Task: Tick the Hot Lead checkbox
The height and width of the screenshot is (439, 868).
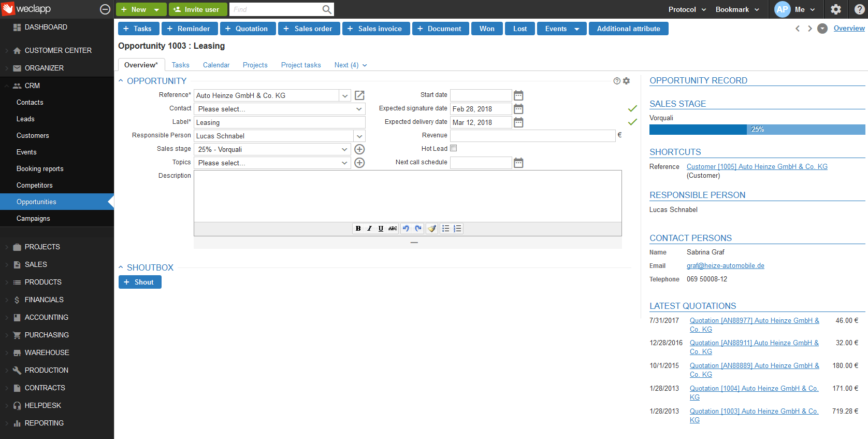Action: click(454, 148)
